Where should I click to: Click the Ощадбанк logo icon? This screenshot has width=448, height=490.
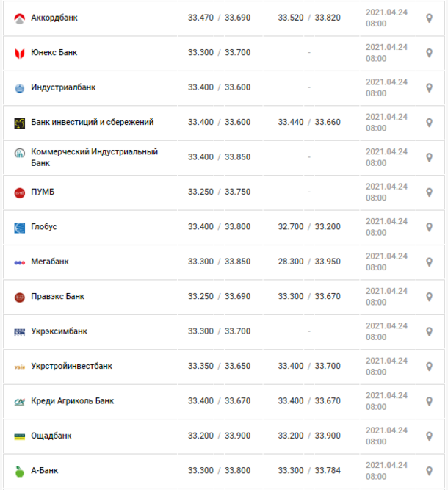20,437
